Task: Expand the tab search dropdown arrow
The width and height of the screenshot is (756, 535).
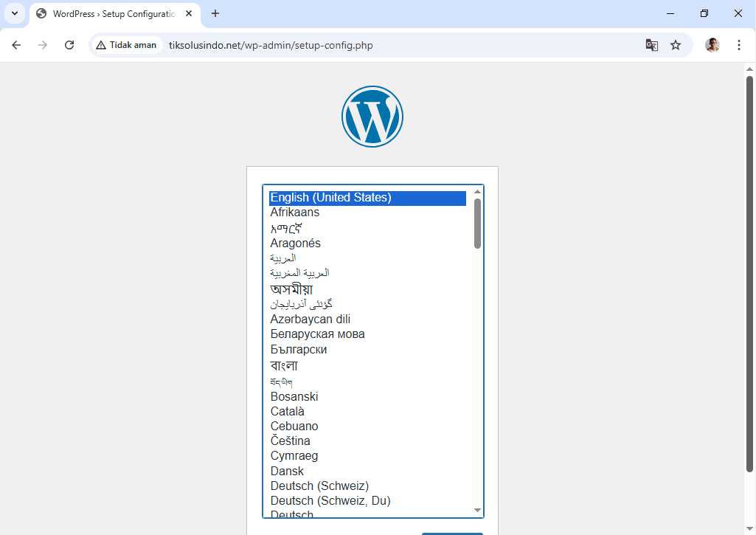Action: (14, 13)
